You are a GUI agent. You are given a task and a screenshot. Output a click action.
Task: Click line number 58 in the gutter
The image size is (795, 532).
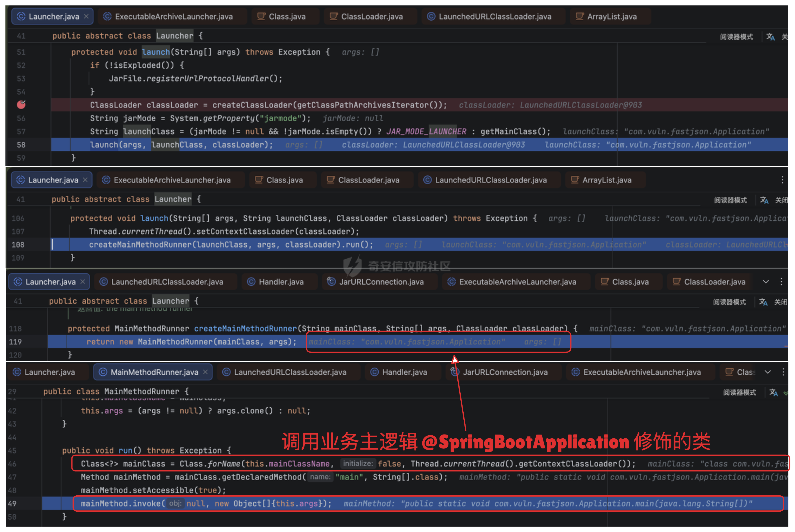[x=21, y=145]
